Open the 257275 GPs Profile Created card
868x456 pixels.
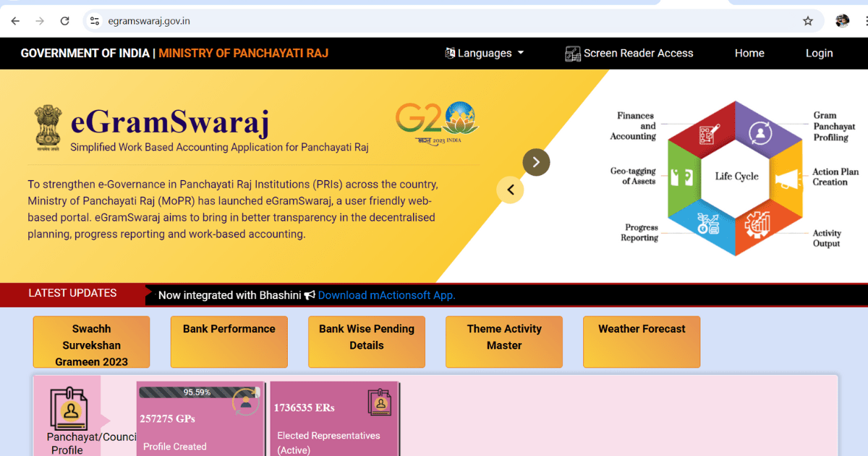click(200, 419)
